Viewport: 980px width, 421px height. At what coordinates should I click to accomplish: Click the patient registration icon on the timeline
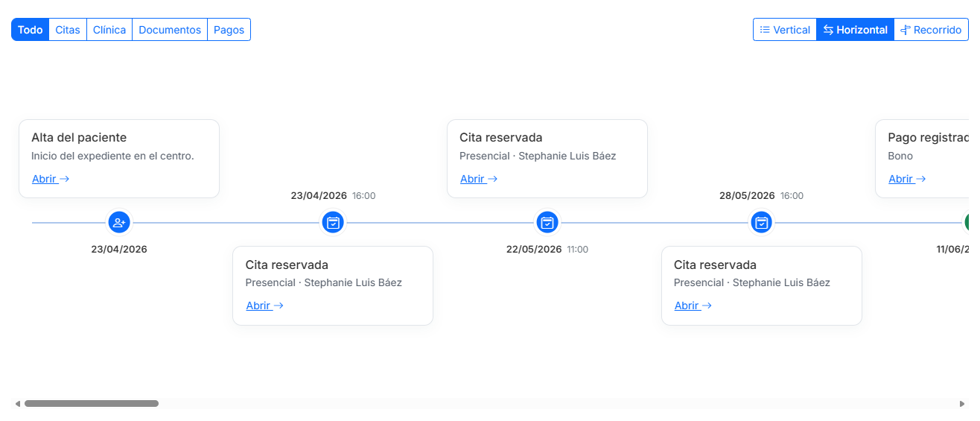click(119, 222)
